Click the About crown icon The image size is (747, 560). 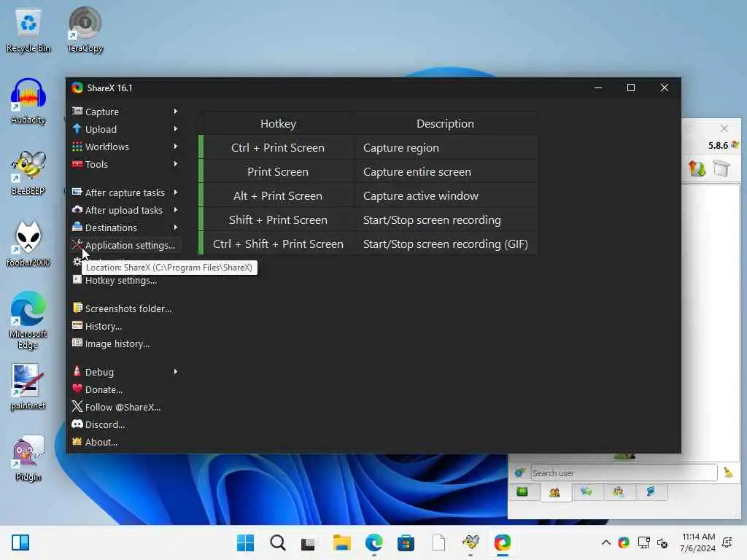pyautogui.click(x=77, y=441)
